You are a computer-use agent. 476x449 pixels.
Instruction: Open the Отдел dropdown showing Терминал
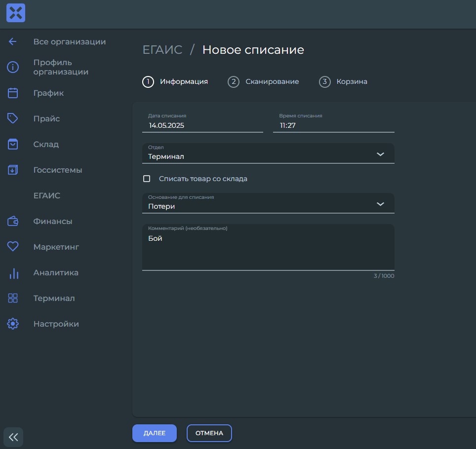pyautogui.click(x=268, y=153)
